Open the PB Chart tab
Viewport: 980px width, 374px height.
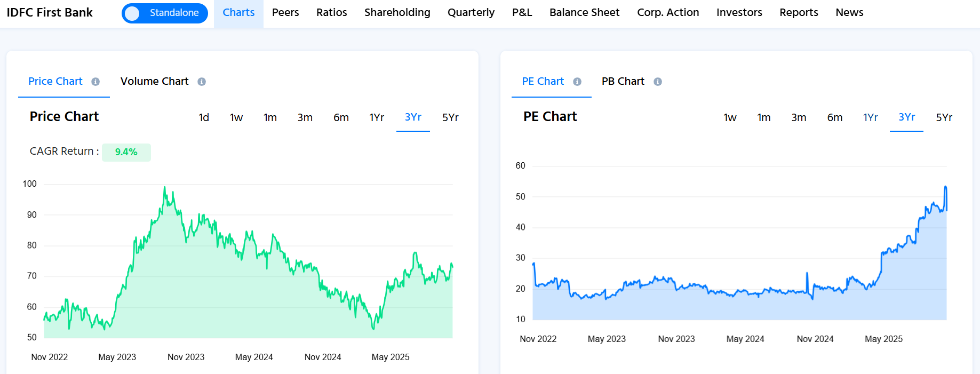click(x=623, y=82)
